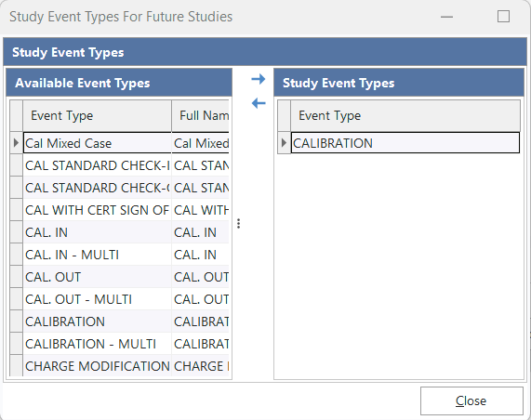Select the Cal Mixed Case event type
Viewport: 531px width, 420px height.
click(98, 143)
